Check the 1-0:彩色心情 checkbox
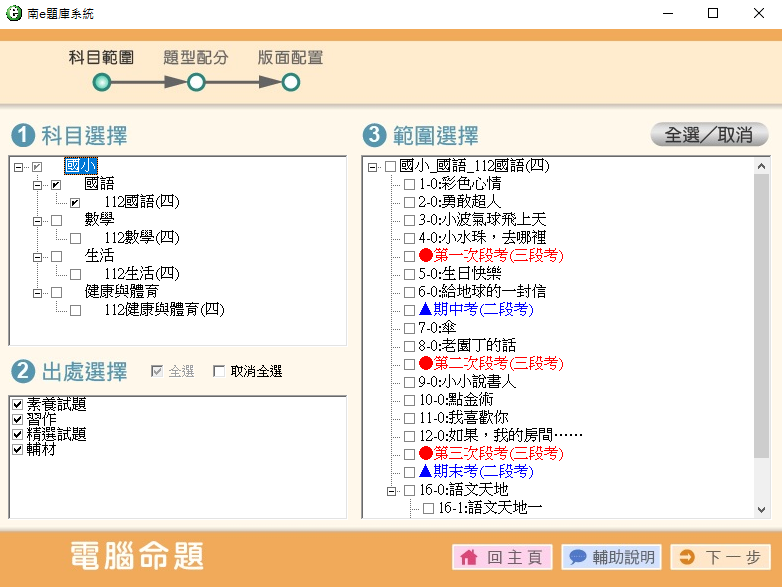 tap(409, 184)
